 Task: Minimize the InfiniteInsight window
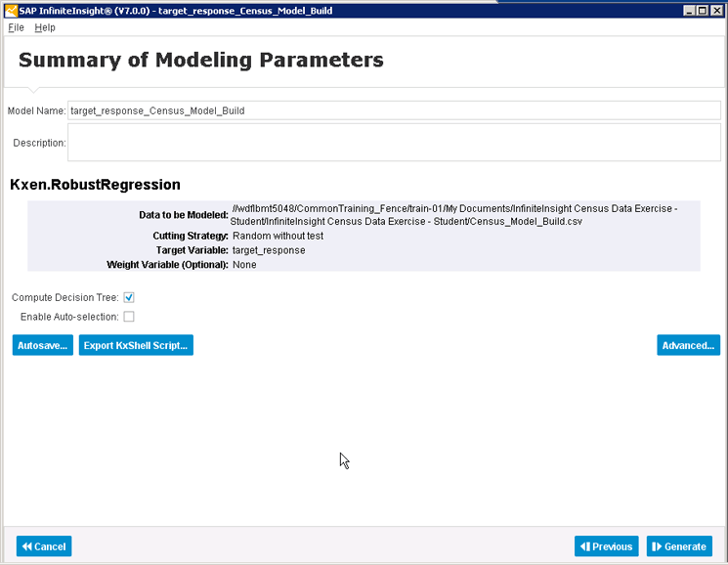[690, 10]
